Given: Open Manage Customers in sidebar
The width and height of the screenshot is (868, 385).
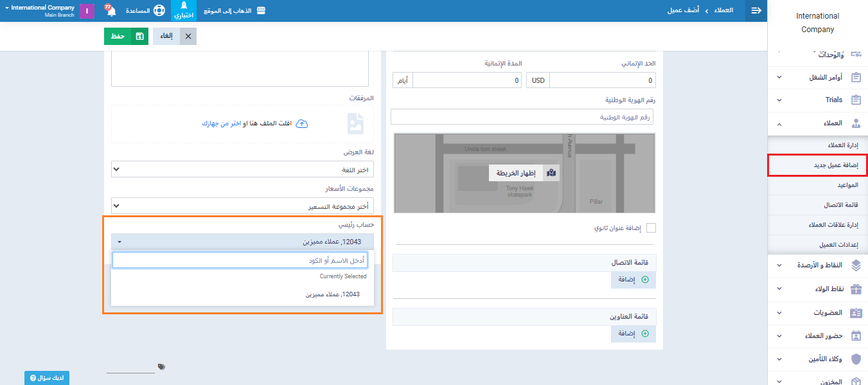Looking at the screenshot, I should tap(842, 145).
